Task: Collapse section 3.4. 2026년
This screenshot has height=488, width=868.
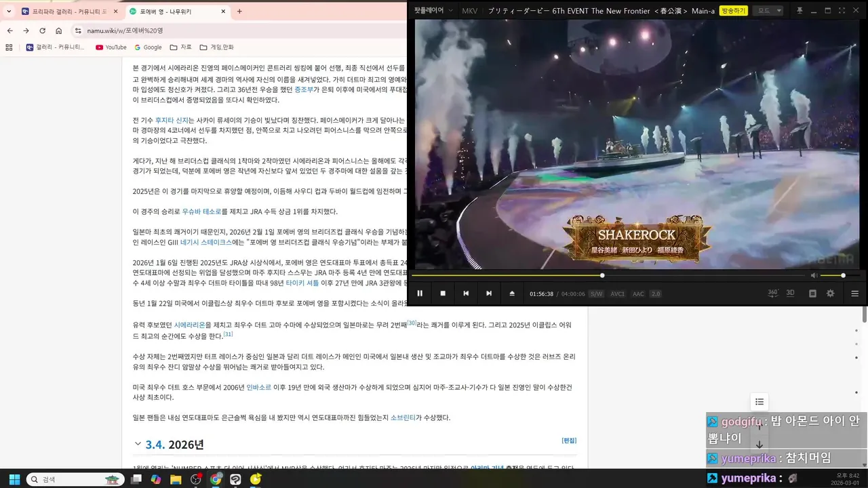Action: pos(138,444)
